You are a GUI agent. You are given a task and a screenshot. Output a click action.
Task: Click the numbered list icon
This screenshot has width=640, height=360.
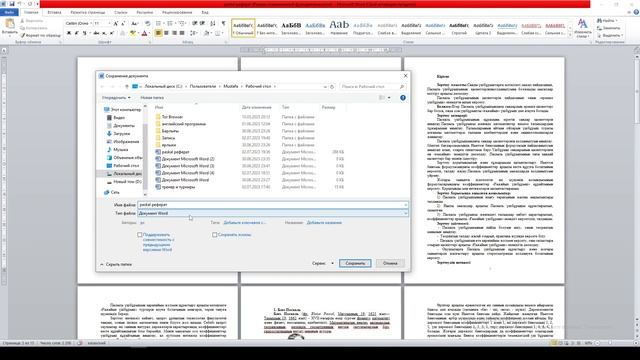(170, 24)
